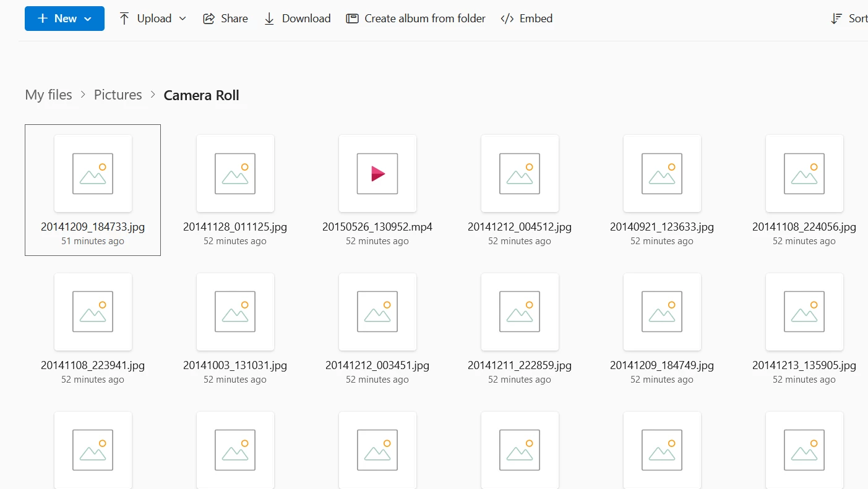Click the Create album from folder icon
Screen dimensions: 868x489
coord(352,19)
